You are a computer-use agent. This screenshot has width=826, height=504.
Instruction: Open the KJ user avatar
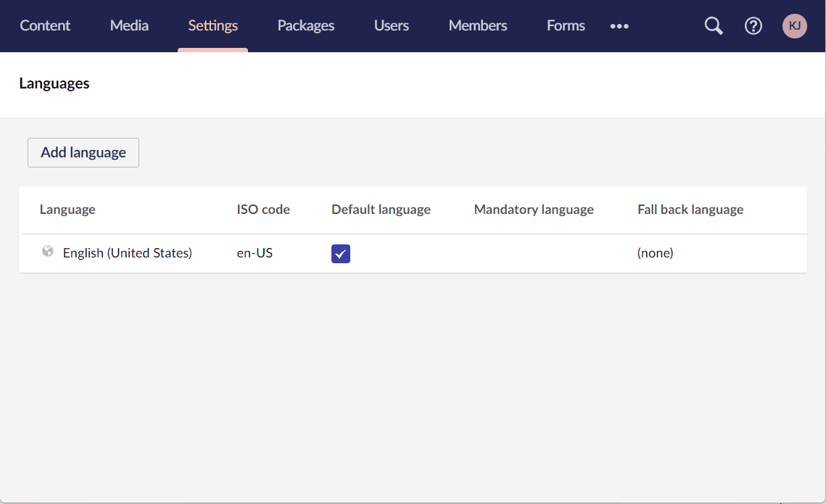tap(795, 25)
